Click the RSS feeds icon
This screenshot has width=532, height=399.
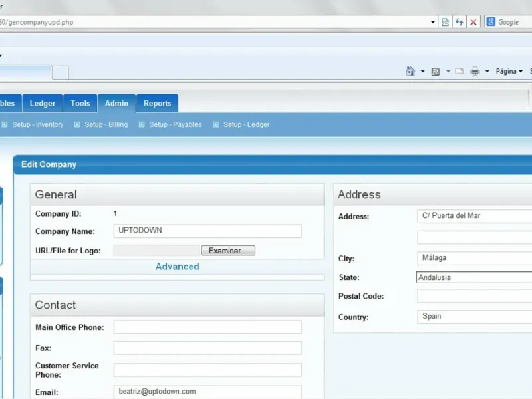tap(436, 72)
